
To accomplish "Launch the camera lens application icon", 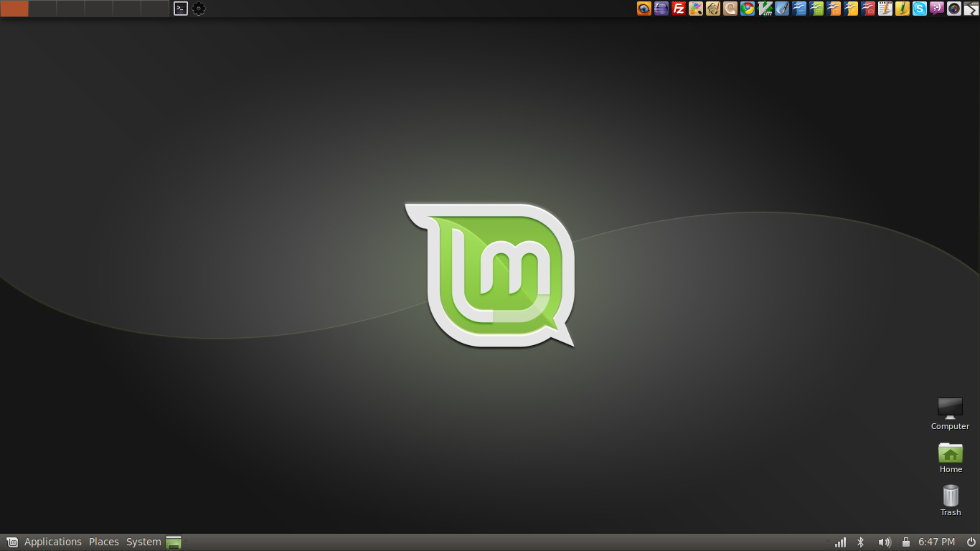I will pyautogui.click(x=954, y=9).
